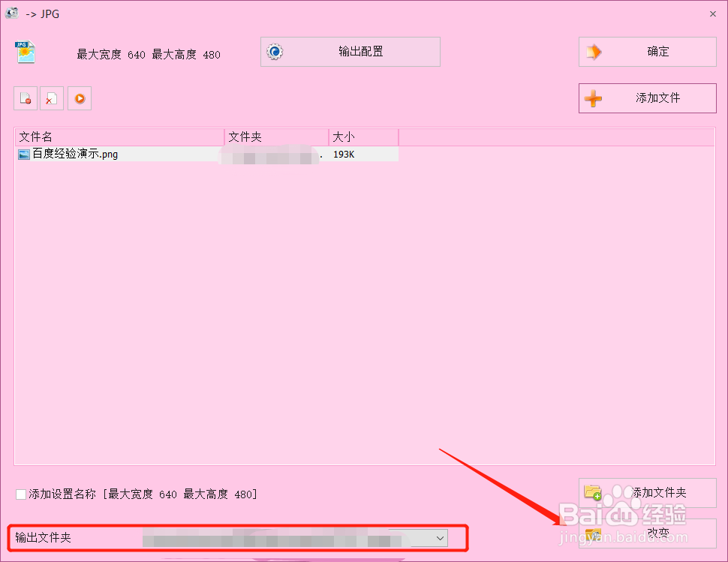Viewport: 728px width, 562px height.
Task: Enable the 添加设置名称 checkbox
Action: (x=20, y=494)
